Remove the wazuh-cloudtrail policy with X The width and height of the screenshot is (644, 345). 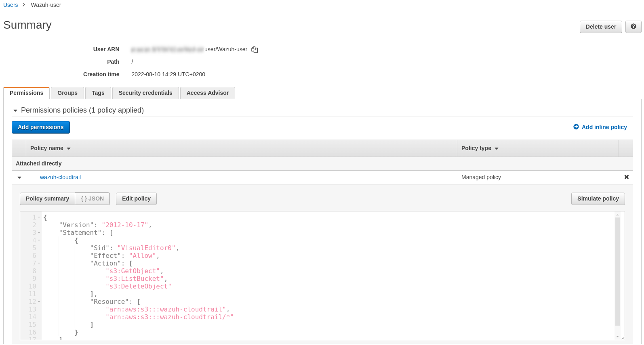pyautogui.click(x=626, y=177)
